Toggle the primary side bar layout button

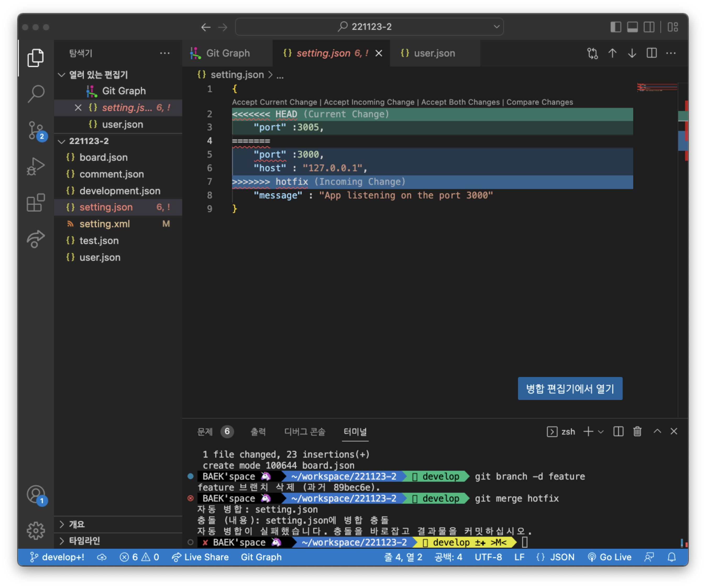(x=616, y=27)
